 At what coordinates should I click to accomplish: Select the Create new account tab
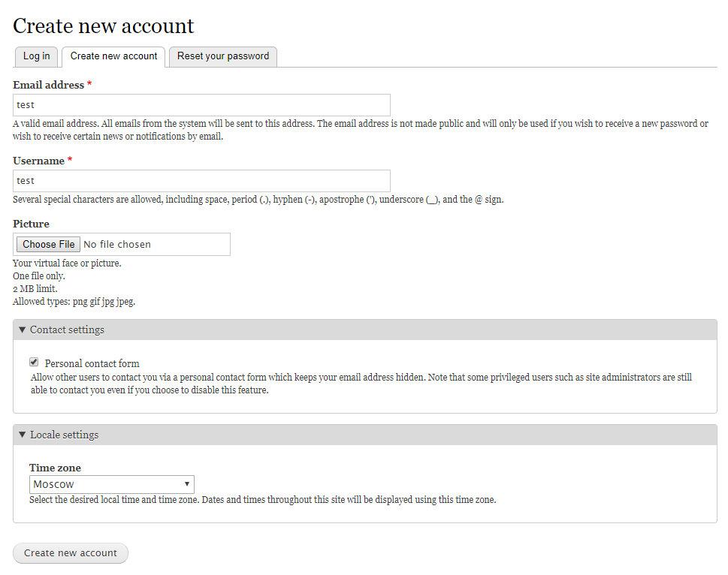point(113,56)
